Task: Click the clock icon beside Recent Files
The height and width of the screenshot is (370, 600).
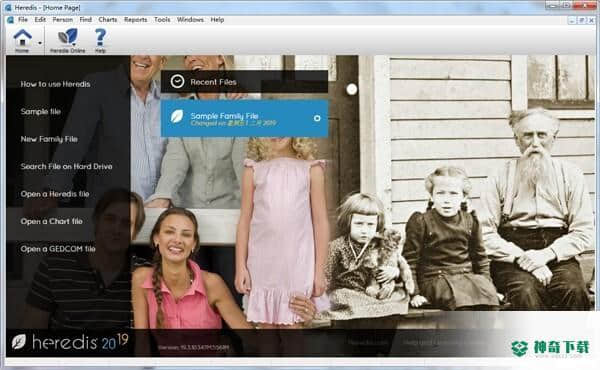Action: tap(177, 81)
